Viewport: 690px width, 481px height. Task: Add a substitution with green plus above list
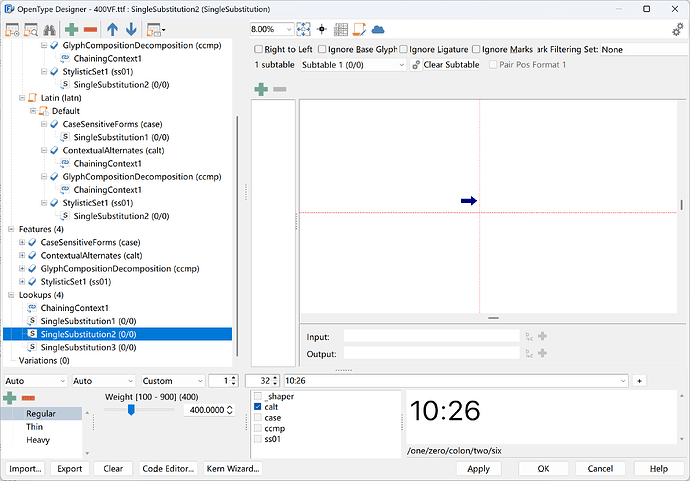[x=261, y=89]
